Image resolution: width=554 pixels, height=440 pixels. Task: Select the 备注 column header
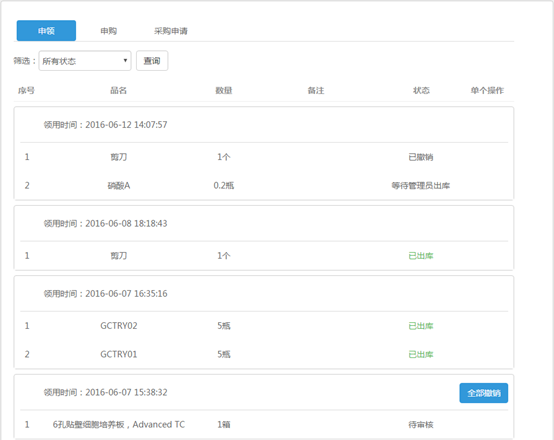316,90
